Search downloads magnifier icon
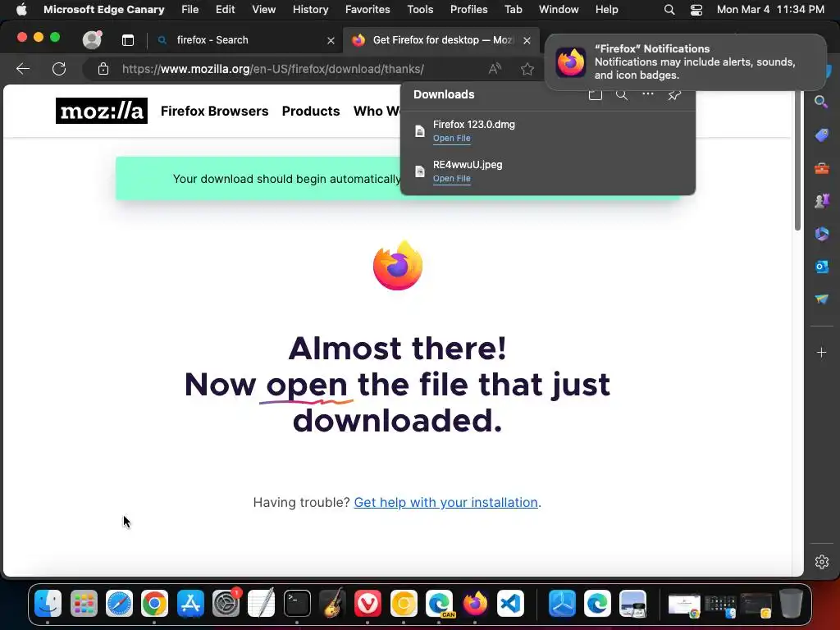Viewport: 840px width, 630px height. [x=622, y=95]
